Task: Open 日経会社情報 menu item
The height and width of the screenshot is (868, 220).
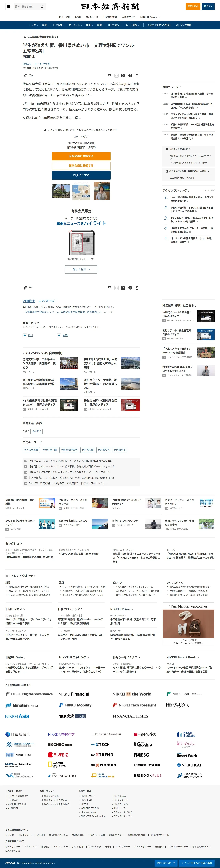Action: click(x=110, y=17)
